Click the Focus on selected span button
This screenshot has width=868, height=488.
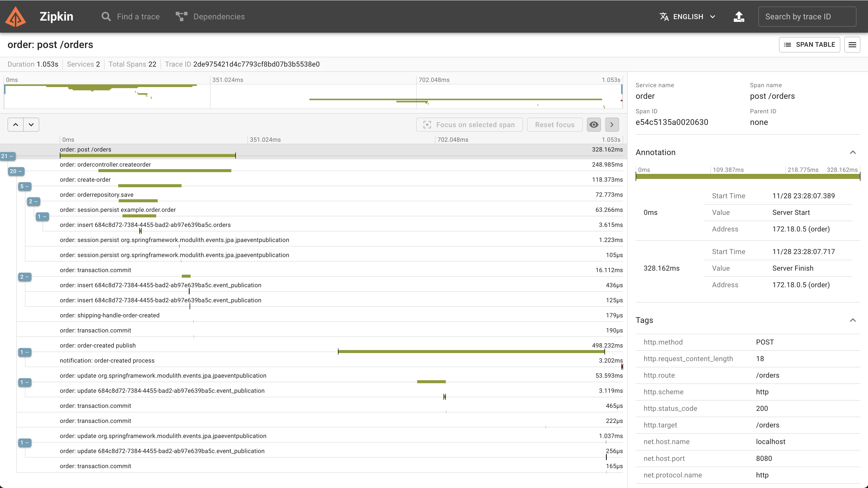(x=469, y=125)
